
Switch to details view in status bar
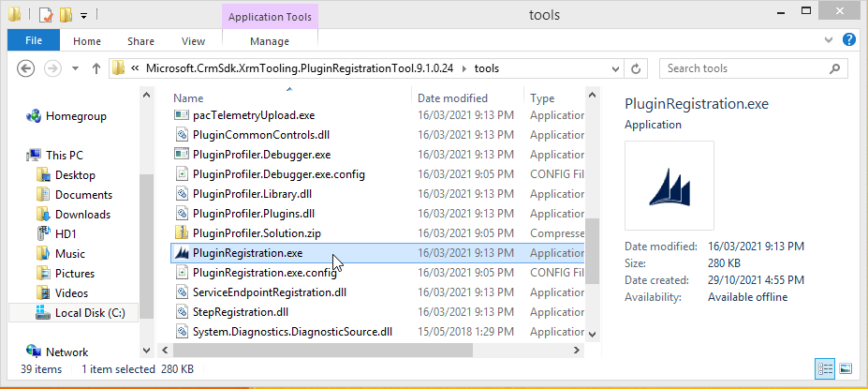pos(825,369)
